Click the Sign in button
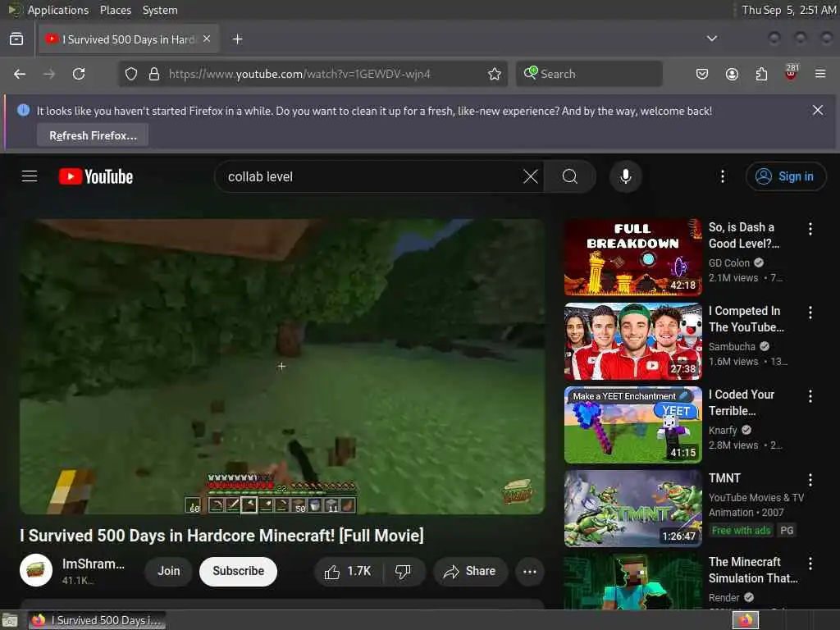 785,176
